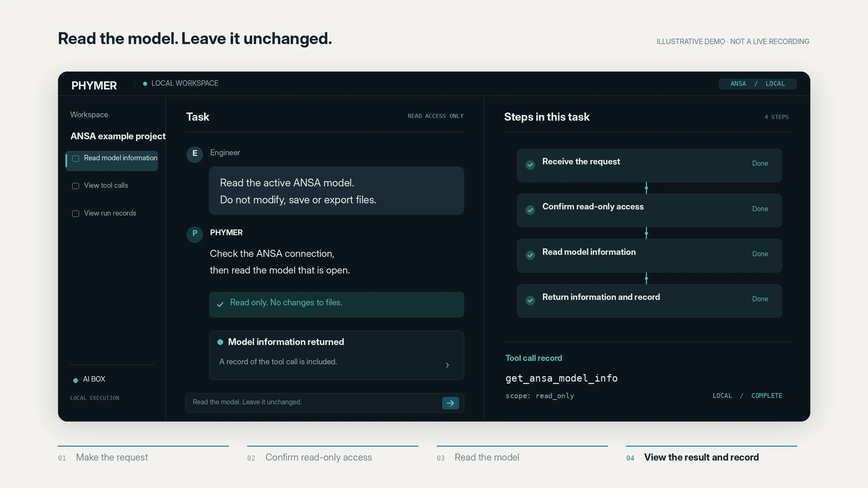Toggle the View run records checkbox
This screenshot has width=868, height=488.
(75, 214)
